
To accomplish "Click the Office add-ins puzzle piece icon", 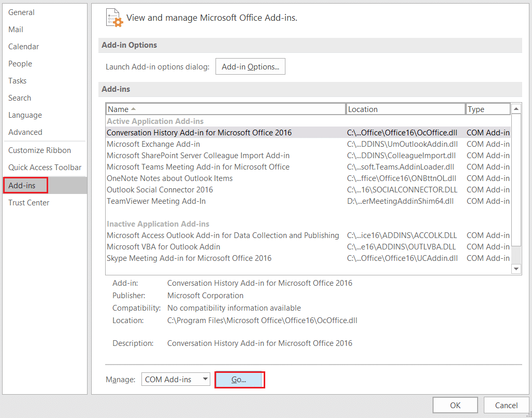I will click(x=113, y=17).
